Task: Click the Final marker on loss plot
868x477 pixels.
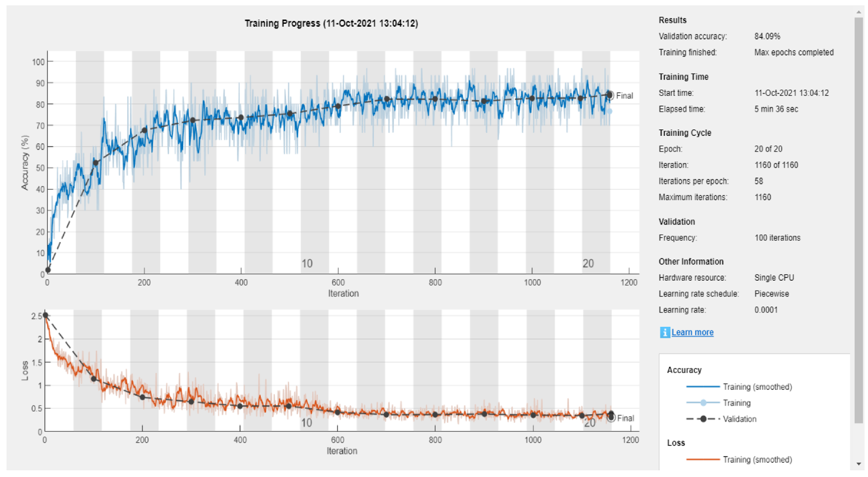Action: coord(611,418)
